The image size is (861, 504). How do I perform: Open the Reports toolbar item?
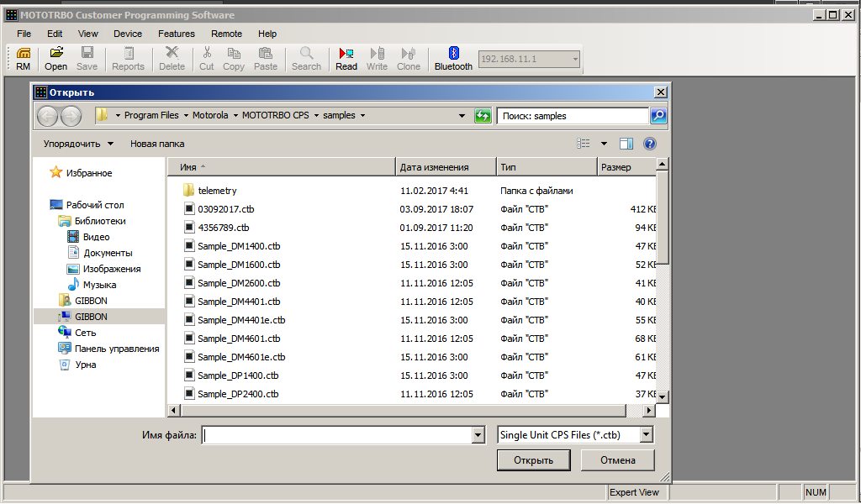coord(128,59)
